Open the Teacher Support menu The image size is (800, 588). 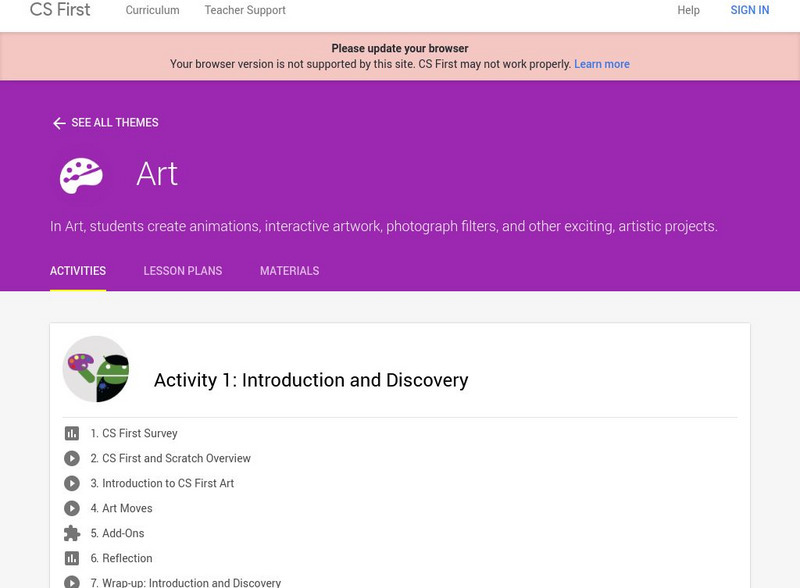point(245,10)
